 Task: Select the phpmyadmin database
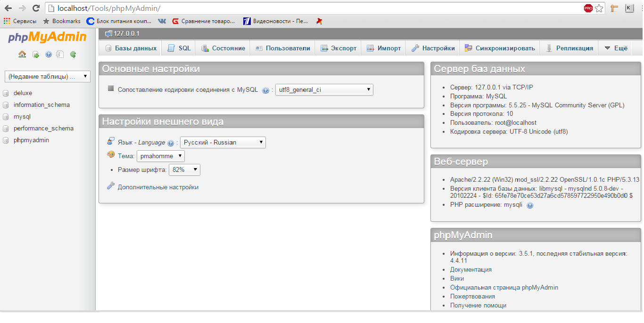click(x=31, y=140)
